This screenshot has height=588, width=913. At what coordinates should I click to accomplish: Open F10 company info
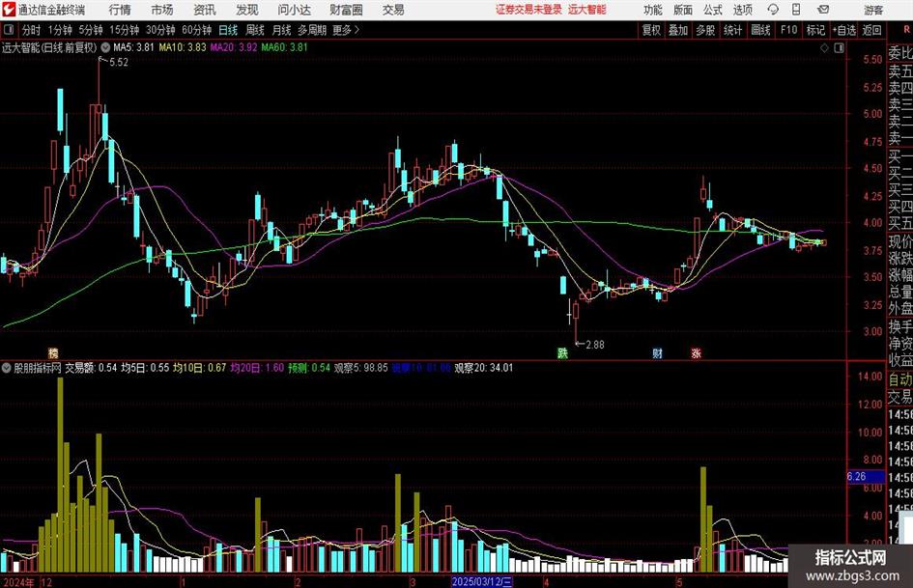(x=788, y=30)
